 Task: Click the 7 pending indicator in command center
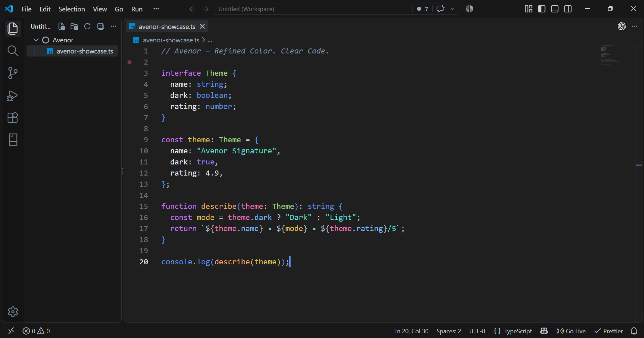(423, 9)
